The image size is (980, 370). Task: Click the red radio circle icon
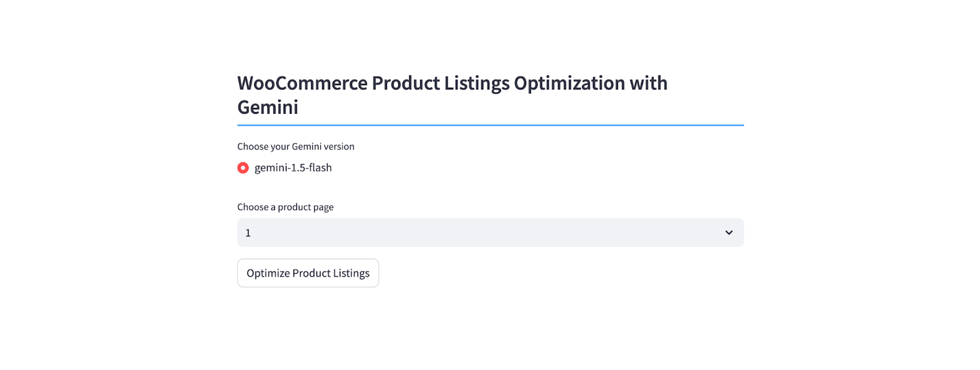coord(243,168)
